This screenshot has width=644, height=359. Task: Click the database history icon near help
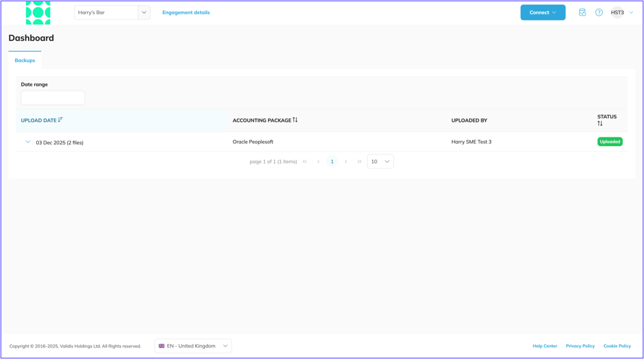pos(583,13)
